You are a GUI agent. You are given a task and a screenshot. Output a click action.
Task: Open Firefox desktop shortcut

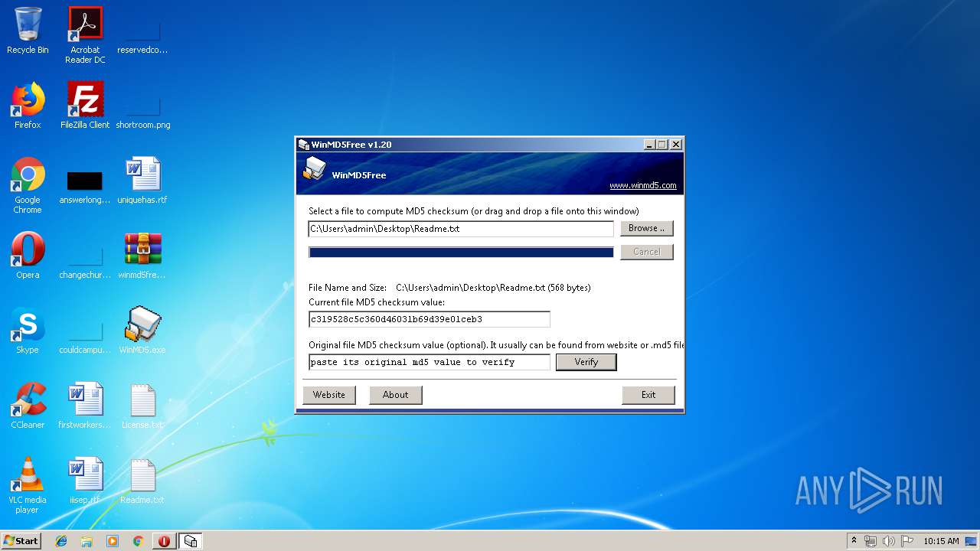pyautogui.click(x=28, y=106)
